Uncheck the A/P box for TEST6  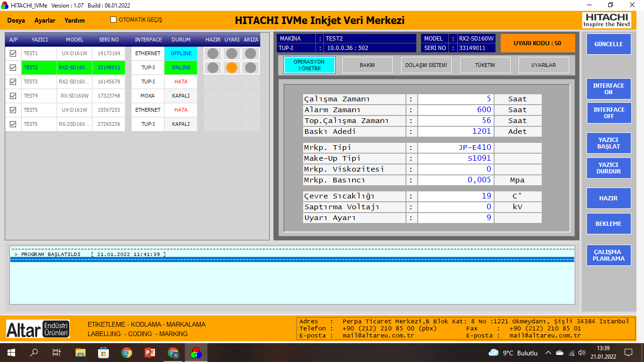(x=13, y=124)
